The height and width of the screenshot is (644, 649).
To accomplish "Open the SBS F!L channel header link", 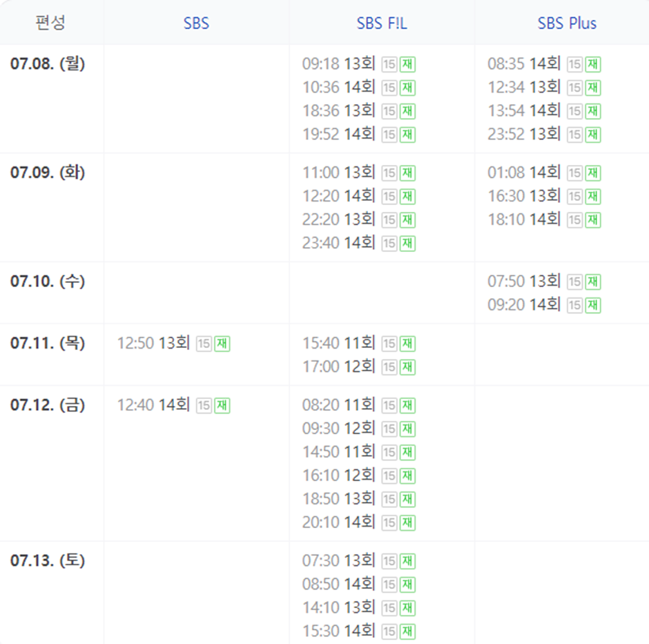I will point(382,23).
